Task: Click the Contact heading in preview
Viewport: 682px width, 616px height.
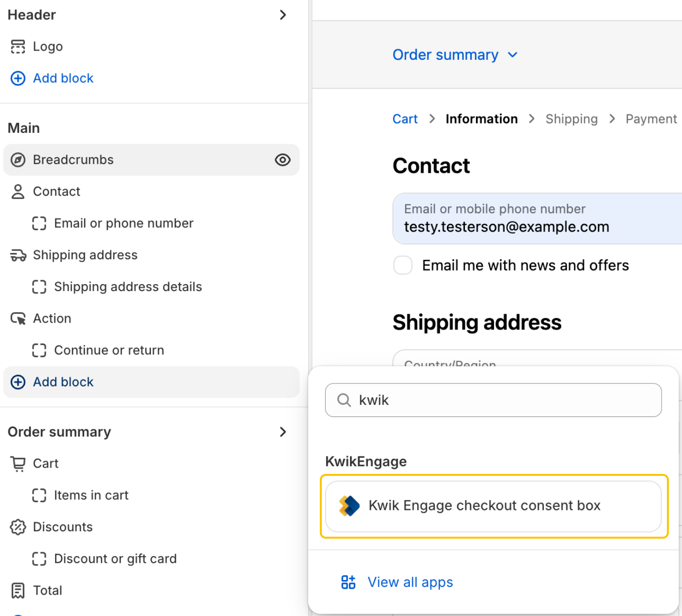Action: [431, 166]
